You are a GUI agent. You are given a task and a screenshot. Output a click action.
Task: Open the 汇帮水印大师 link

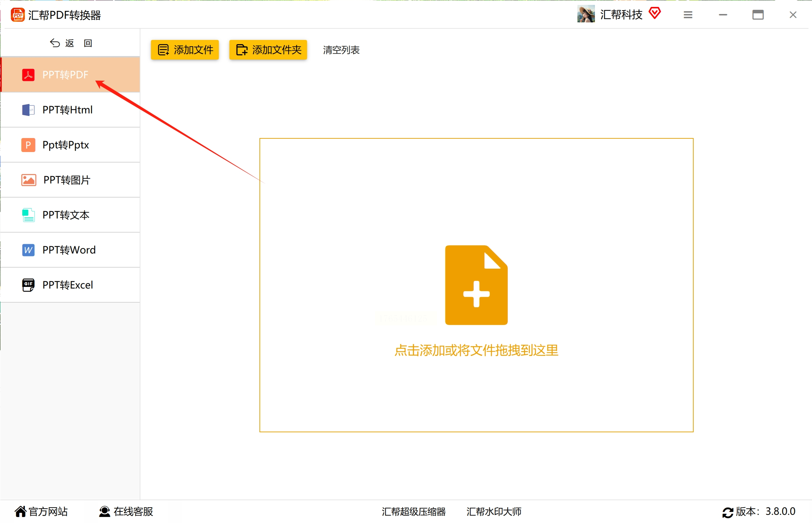(494, 511)
